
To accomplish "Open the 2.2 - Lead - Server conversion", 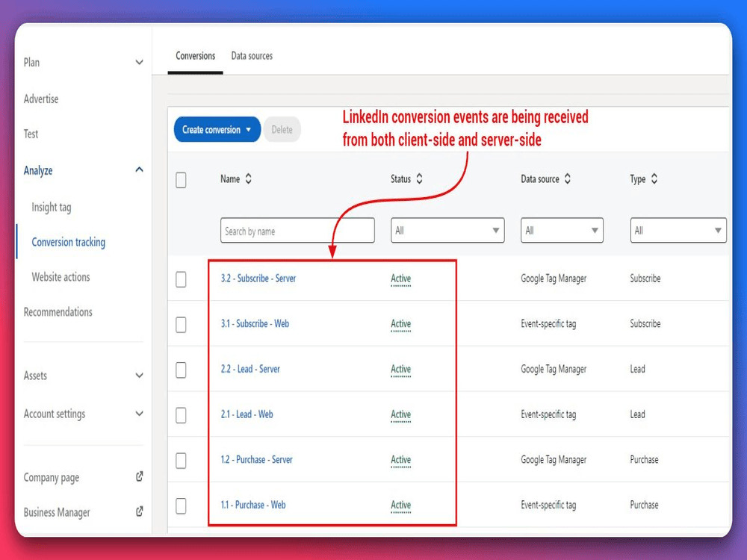I will [x=250, y=369].
